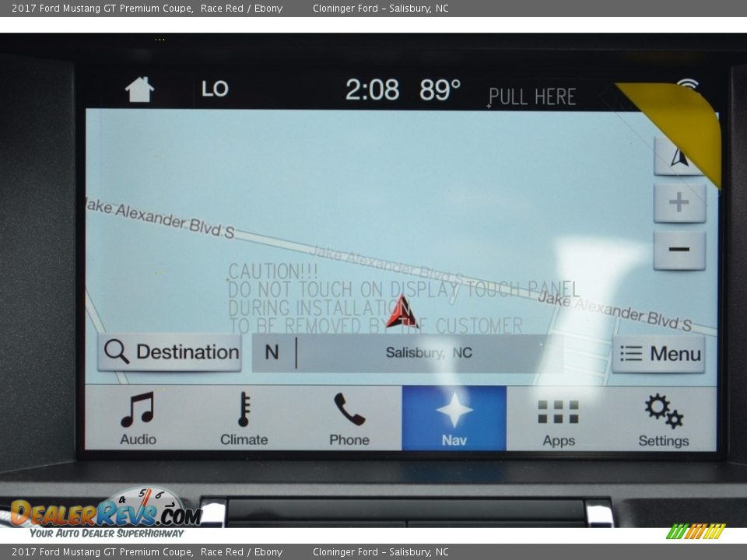Screen dimensions: 747x560
Task: Go to the Home screen icon
Action: (x=139, y=90)
